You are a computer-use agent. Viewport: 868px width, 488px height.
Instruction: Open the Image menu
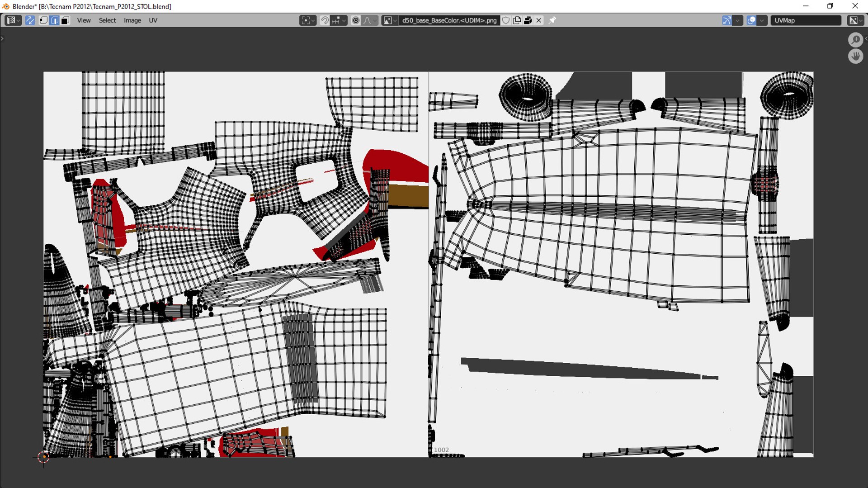click(x=132, y=20)
